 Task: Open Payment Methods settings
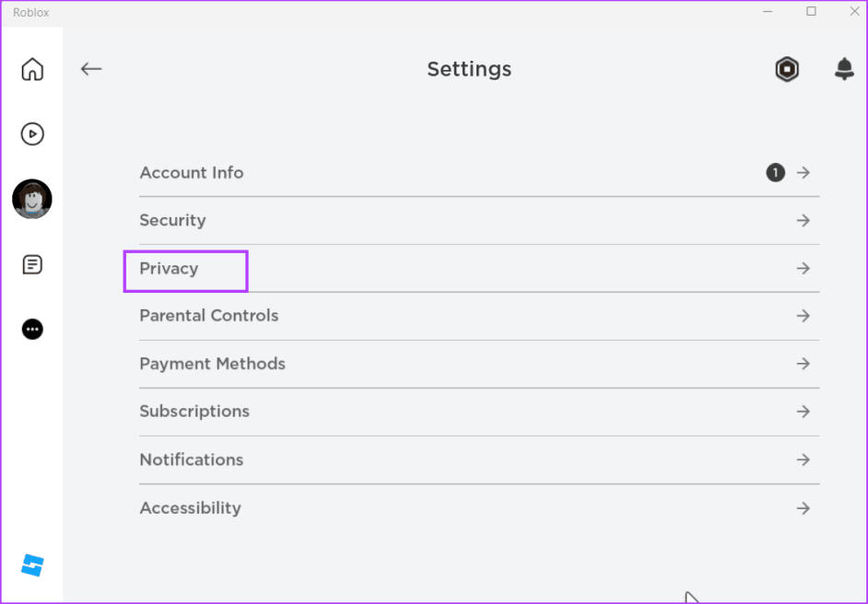click(x=213, y=364)
